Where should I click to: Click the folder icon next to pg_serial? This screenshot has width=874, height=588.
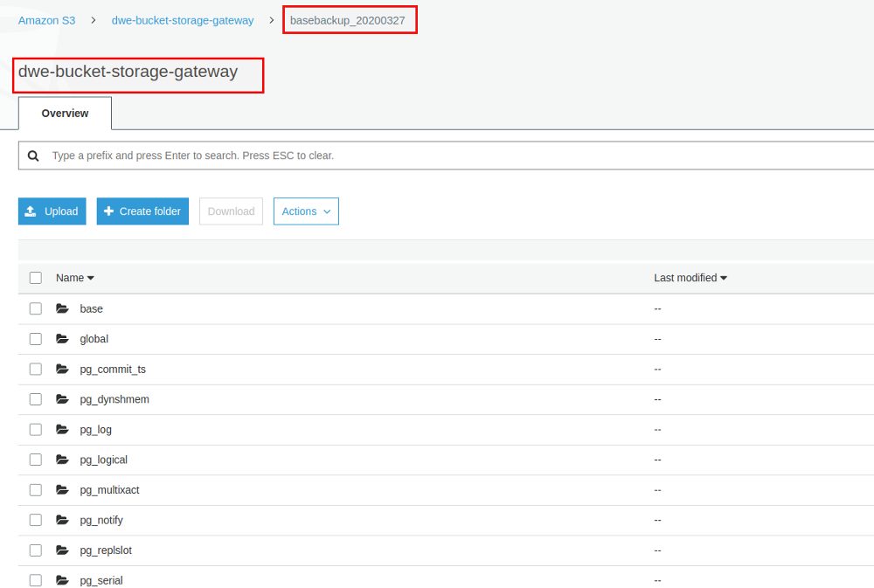(62, 580)
